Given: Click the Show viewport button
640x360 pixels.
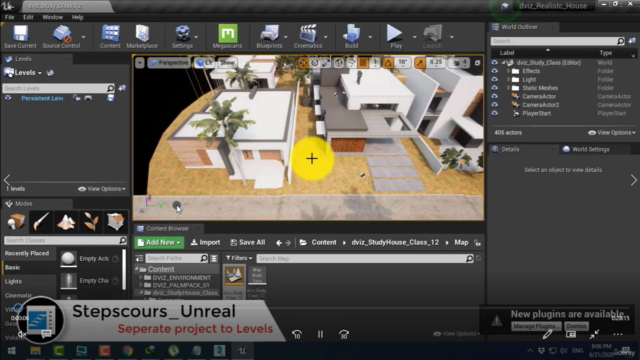Looking at the screenshot, I should (227, 63).
